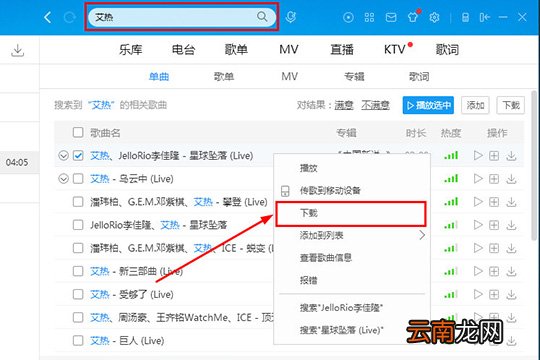Open the music disc icon in title bar
540x360 pixels.
click(348, 17)
